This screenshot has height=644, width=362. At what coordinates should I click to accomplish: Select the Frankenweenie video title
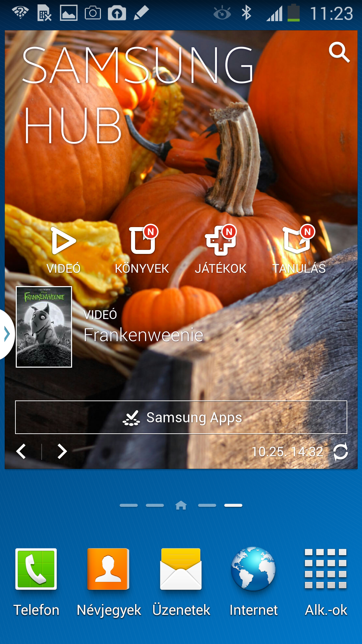click(143, 335)
